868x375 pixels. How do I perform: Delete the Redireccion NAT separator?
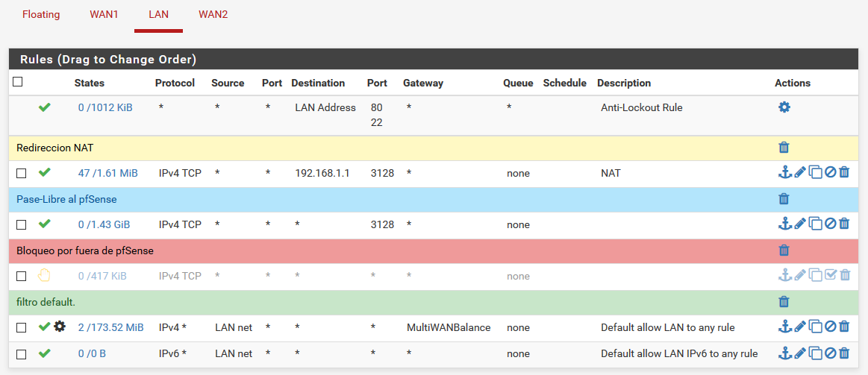[x=784, y=148]
